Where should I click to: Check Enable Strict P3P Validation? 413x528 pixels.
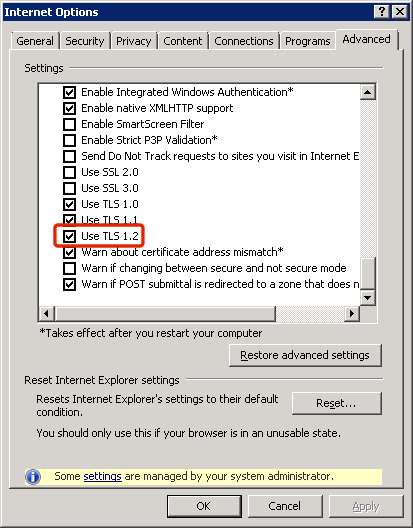69,140
